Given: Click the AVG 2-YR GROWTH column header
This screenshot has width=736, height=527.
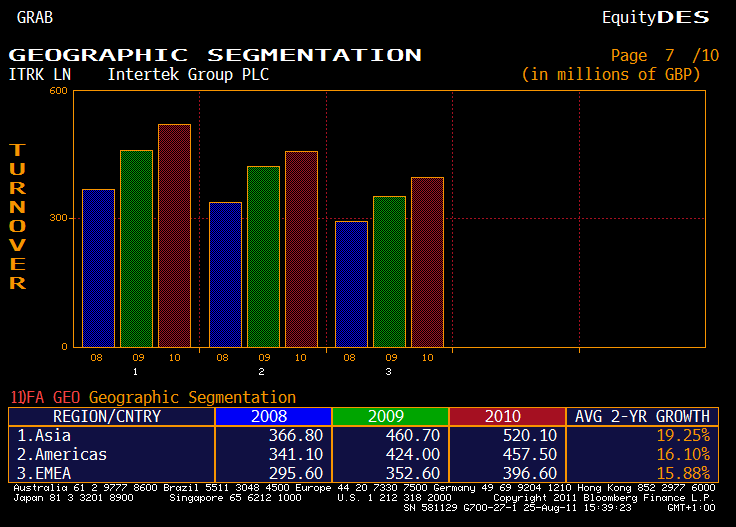Looking at the screenshot, I should click(x=641, y=416).
